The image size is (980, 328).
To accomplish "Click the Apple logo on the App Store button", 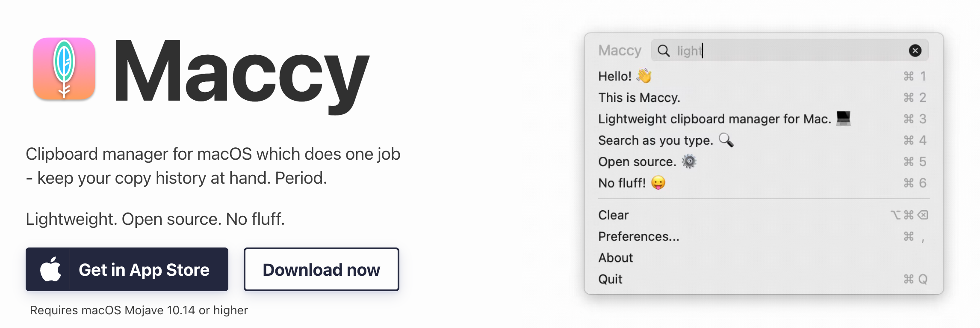I will coord(50,269).
